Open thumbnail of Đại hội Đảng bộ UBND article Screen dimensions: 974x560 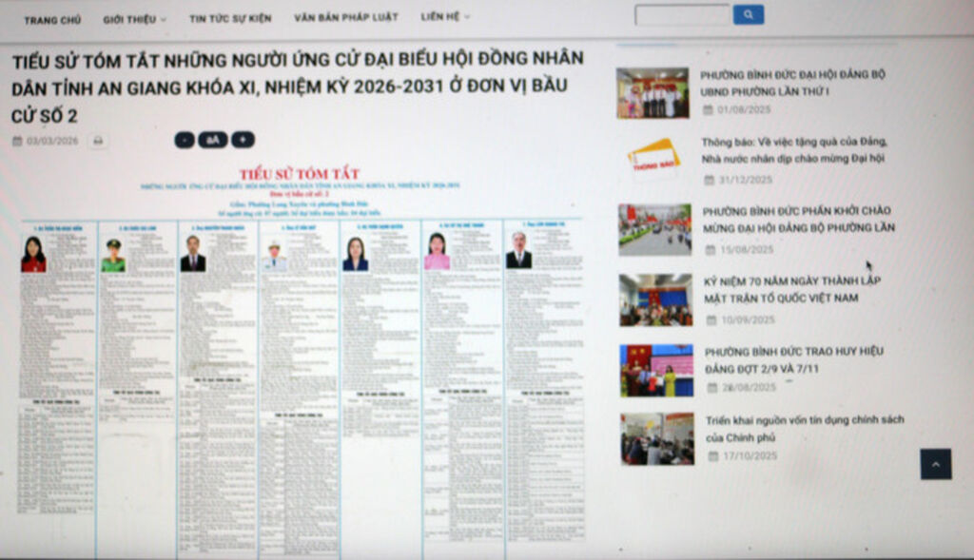(x=653, y=93)
